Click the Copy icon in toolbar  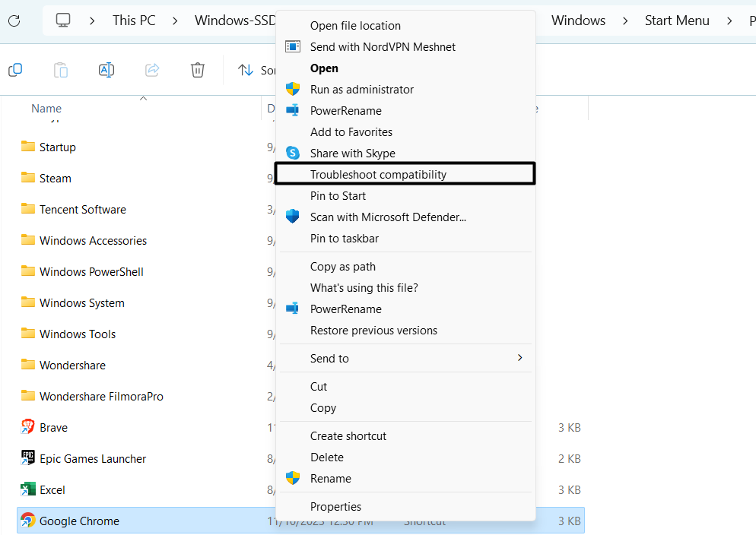(x=15, y=70)
